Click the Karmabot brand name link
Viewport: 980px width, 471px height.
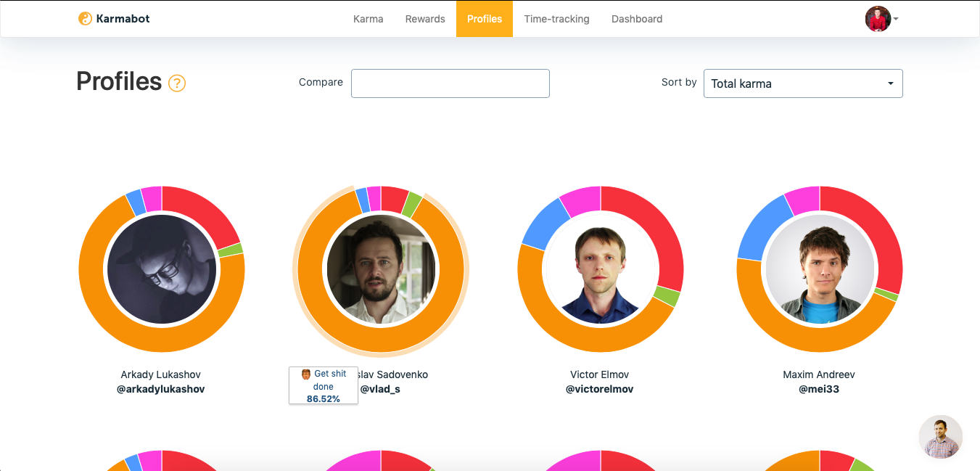(x=123, y=19)
